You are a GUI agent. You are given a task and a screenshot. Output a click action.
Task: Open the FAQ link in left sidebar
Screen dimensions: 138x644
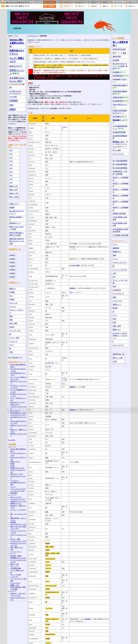(11, 105)
